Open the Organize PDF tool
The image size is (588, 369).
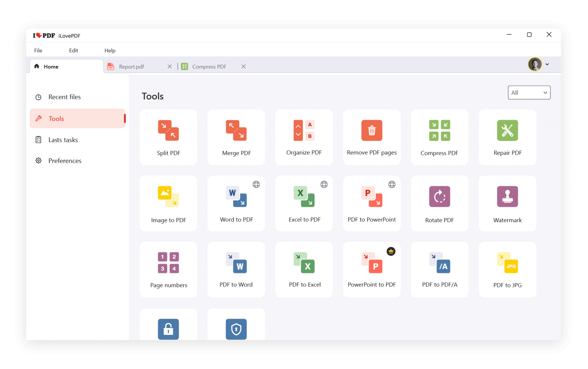(x=304, y=137)
